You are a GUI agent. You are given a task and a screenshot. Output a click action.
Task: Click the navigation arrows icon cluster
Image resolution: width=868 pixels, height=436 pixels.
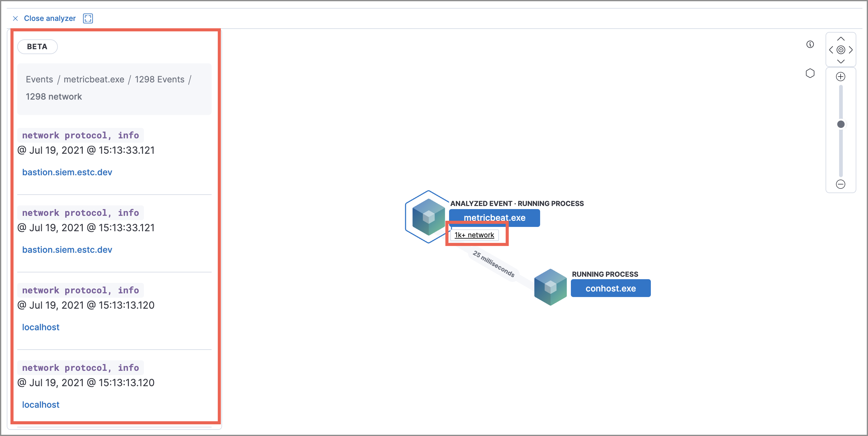click(845, 49)
